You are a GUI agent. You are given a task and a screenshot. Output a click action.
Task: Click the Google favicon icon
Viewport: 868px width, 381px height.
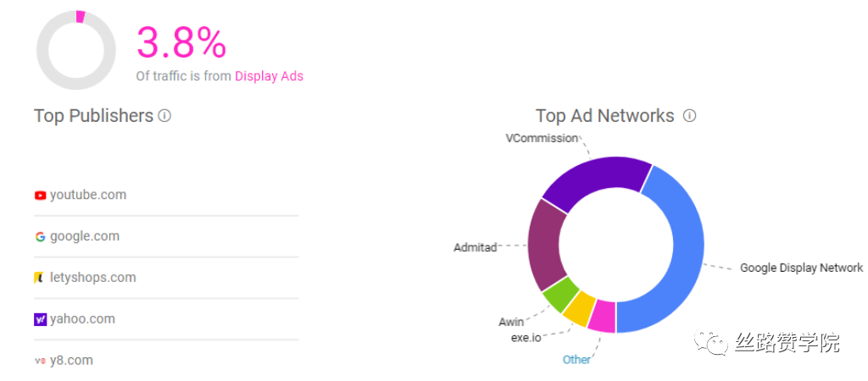40,237
